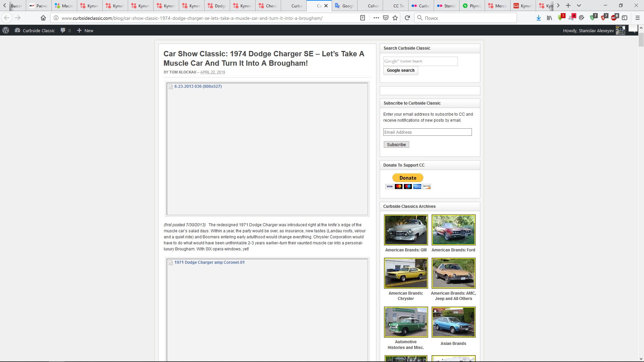Switch to the Dodge tab
Image resolution: width=644 pixels, height=362 pixels.
point(217,6)
